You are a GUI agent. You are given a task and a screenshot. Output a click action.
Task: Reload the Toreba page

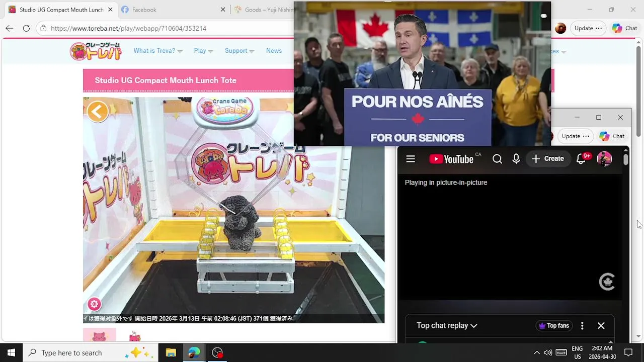point(26,28)
